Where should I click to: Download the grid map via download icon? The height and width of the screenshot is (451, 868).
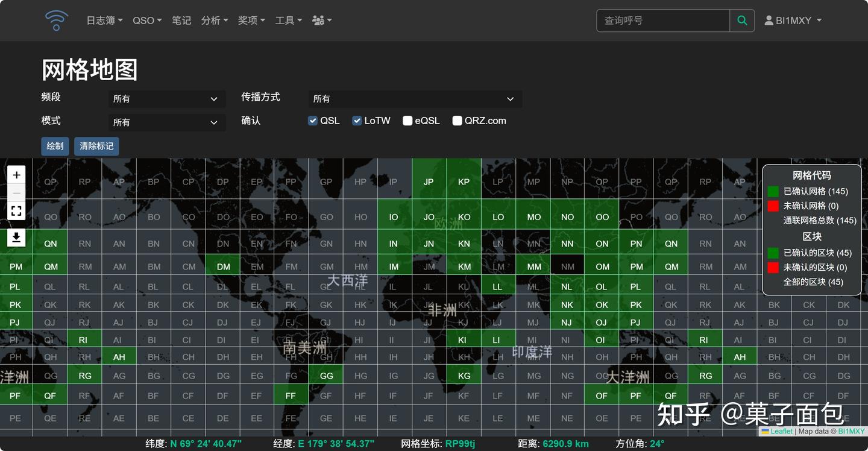[16, 239]
